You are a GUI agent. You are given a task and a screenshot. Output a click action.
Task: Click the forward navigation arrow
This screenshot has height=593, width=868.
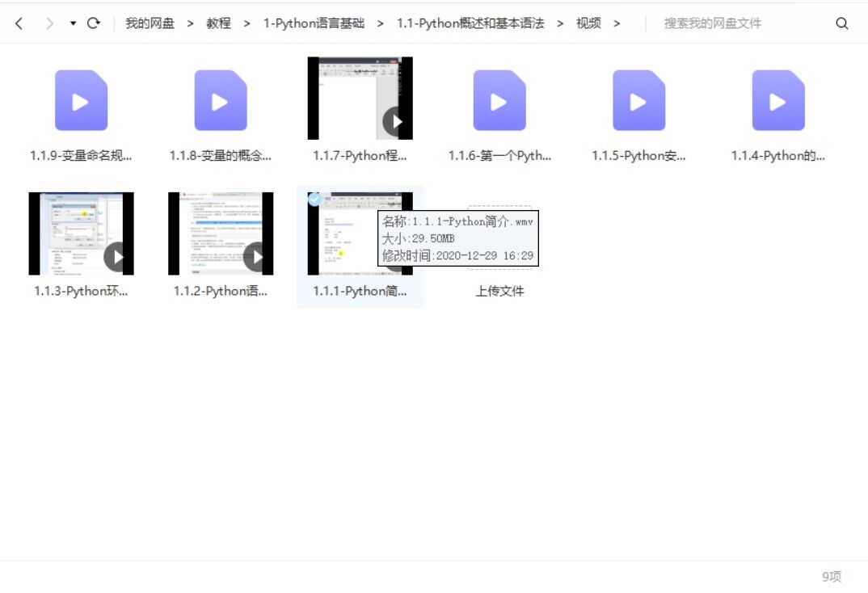(x=49, y=23)
